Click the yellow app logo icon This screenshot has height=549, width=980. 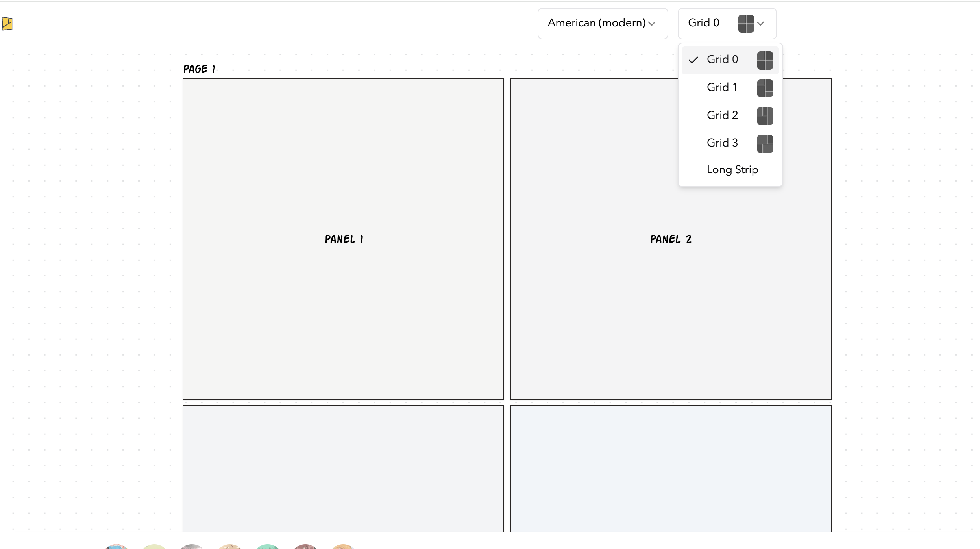[x=7, y=24]
